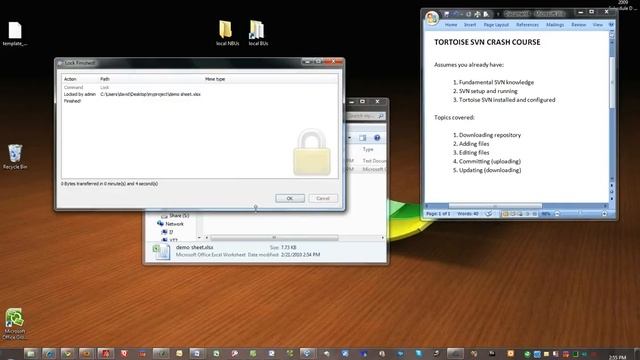Click the 90% zoom level in Word
The height and width of the screenshot is (360, 640).
[546, 213]
